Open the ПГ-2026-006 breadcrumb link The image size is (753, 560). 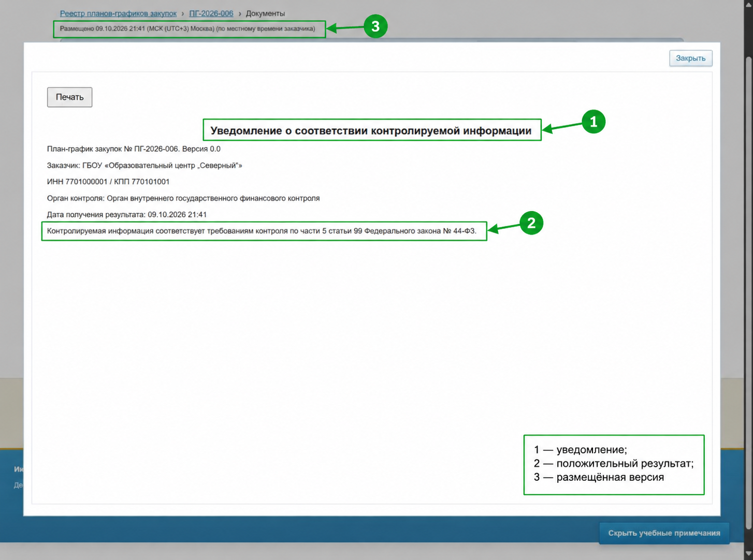(x=211, y=13)
